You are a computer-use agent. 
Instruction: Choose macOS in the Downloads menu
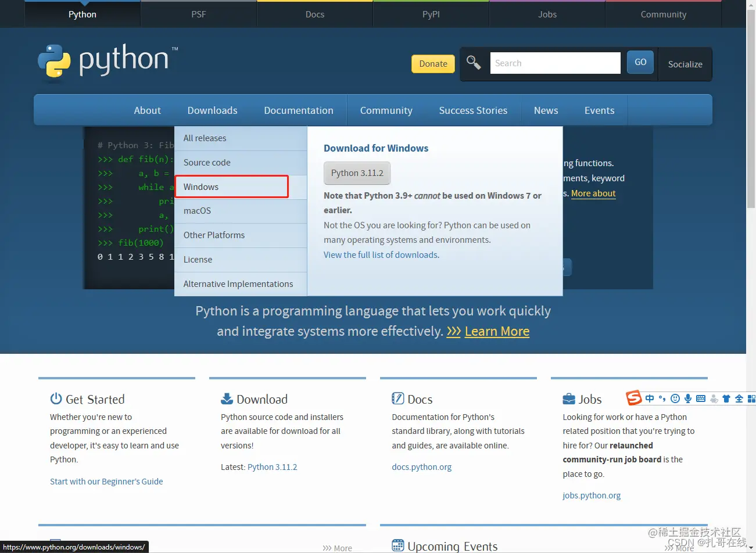tap(241, 211)
